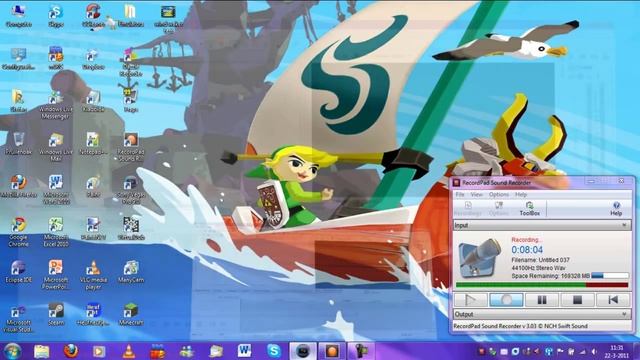Click the volume speaker tray icon
640x360 pixels.
[594, 351]
